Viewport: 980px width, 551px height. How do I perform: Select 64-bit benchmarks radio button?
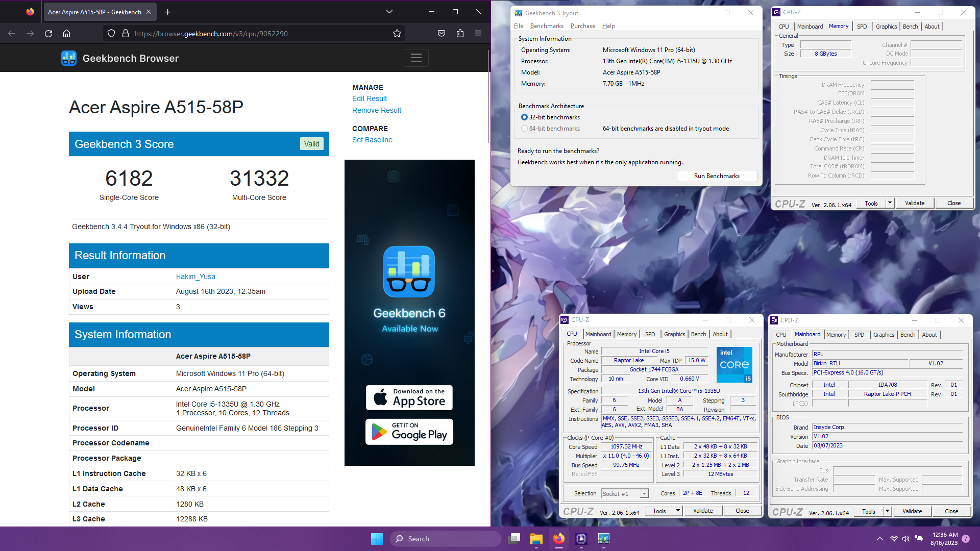(x=524, y=129)
